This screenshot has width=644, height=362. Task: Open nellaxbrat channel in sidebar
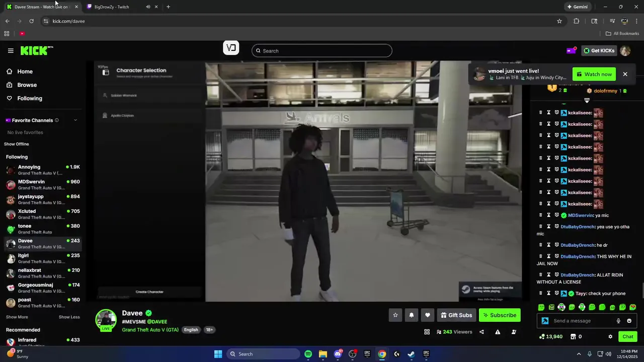click(x=43, y=273)
